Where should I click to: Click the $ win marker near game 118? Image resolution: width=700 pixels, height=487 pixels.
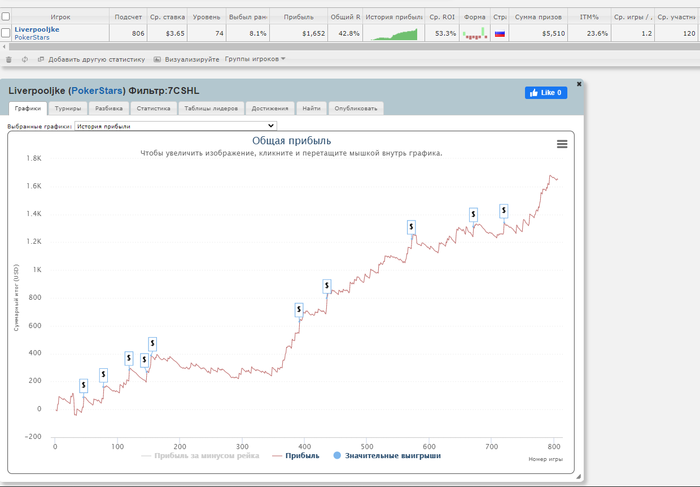(129, 358)
